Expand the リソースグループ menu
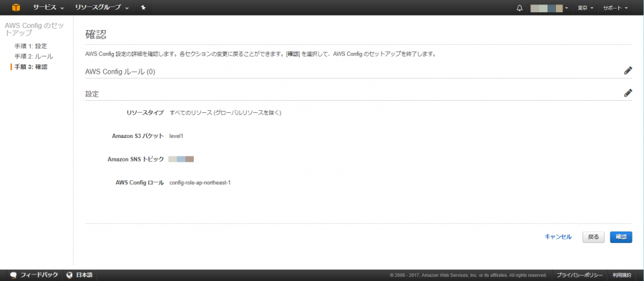644x281 pixels. tap(102, 7)
